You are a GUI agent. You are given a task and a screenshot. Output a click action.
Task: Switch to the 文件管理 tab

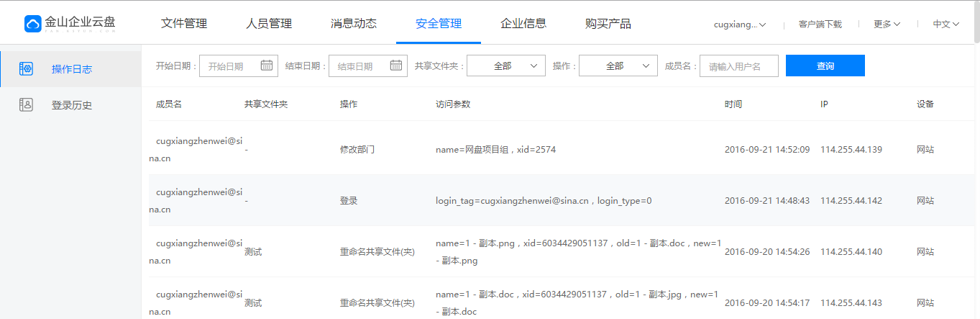pos(184,24)
